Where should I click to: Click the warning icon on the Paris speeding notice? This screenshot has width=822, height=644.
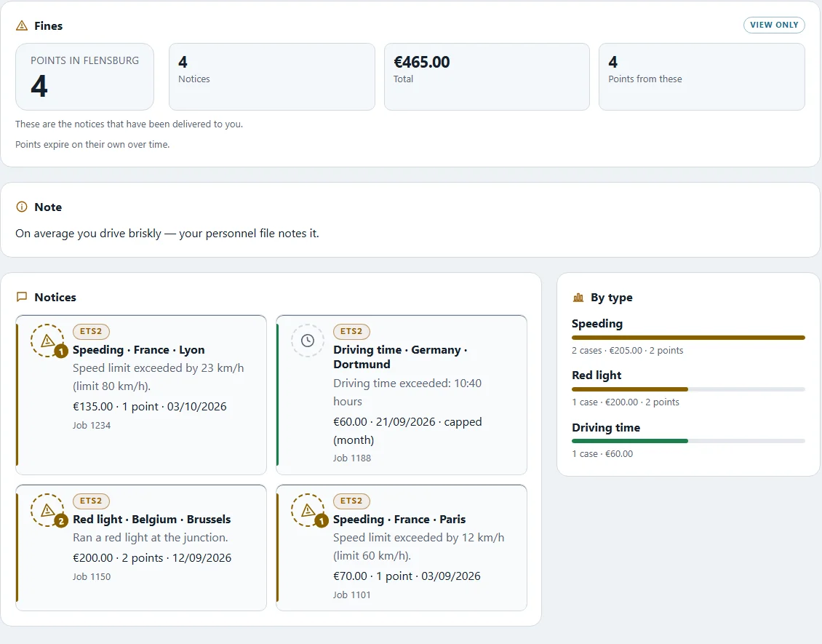pos(308,510)
